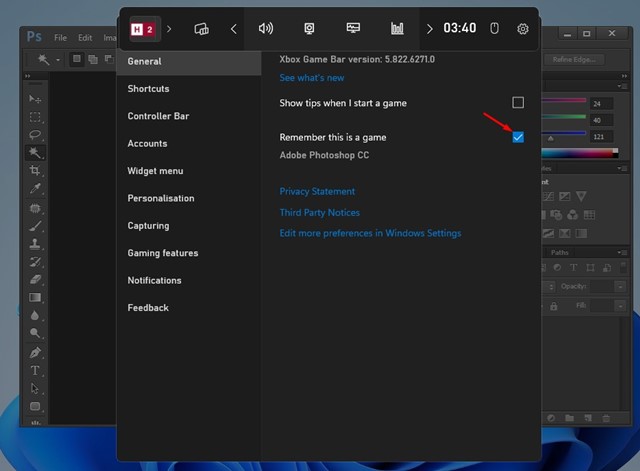Open the Audio widget in Game Bar

pyautogui.click(x=266, y=29)
